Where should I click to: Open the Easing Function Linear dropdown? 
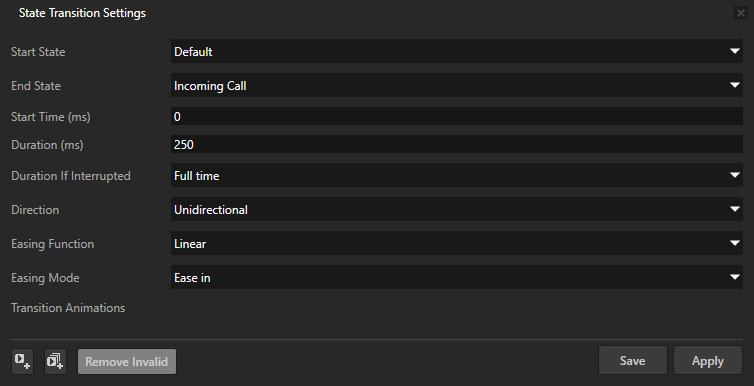457,244
